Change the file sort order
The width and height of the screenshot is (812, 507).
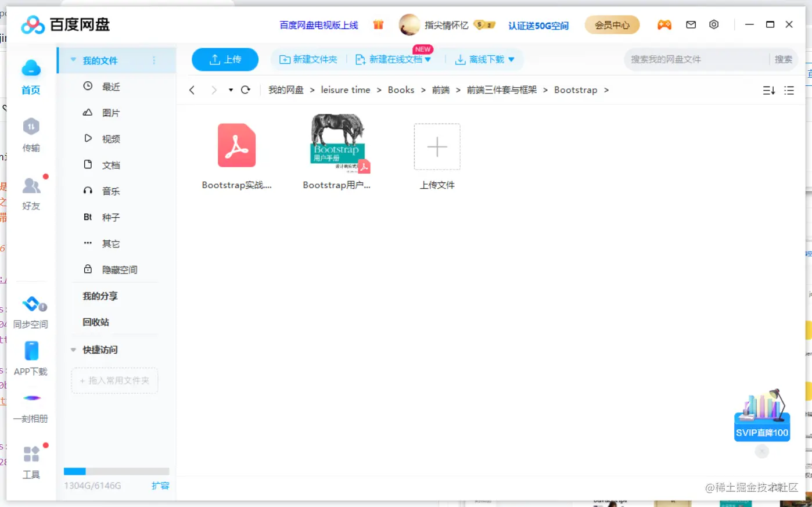[x=768, y=91]
